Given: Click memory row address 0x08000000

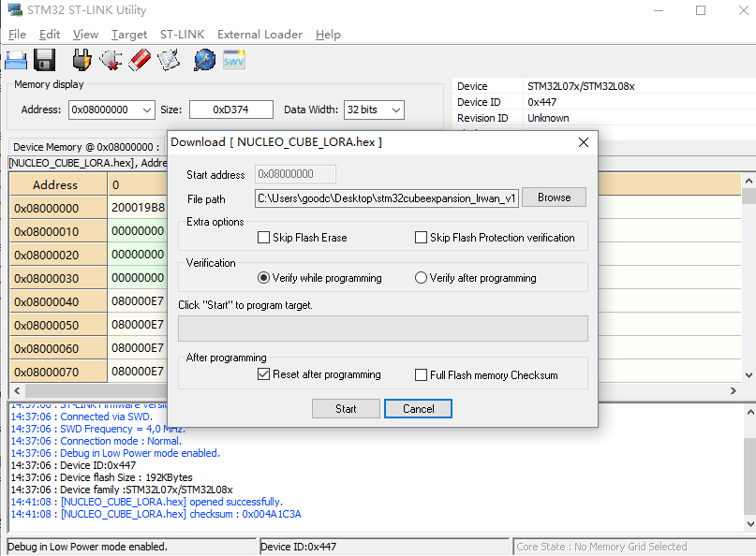Looking at the screenshot, I should (58, 208).
